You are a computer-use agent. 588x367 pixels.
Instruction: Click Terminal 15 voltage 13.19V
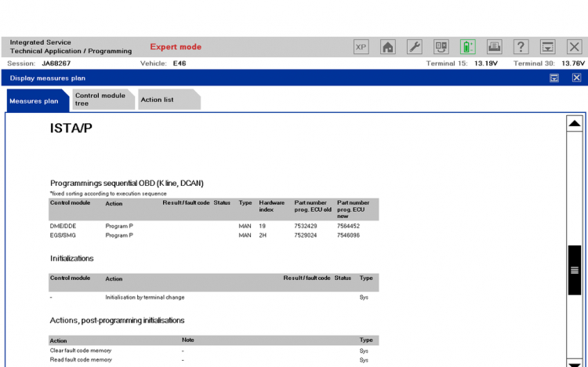486,64
